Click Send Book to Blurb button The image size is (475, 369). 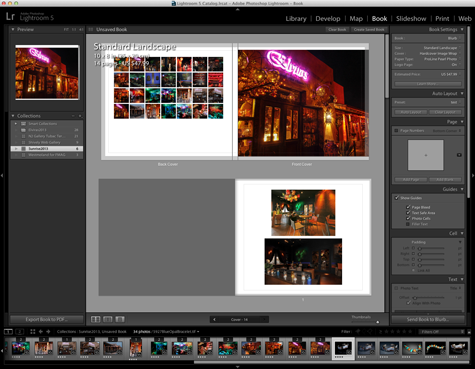(428, 319)
